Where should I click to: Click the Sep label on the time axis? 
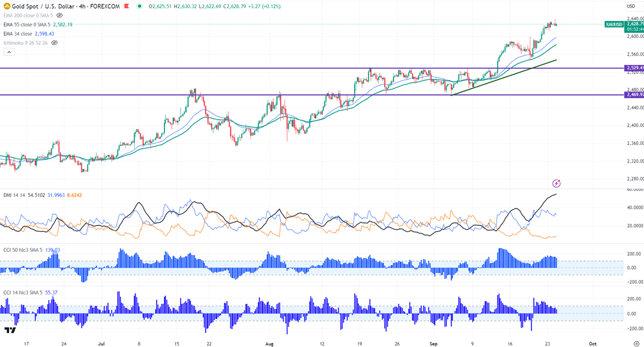(x=434, y=344)
